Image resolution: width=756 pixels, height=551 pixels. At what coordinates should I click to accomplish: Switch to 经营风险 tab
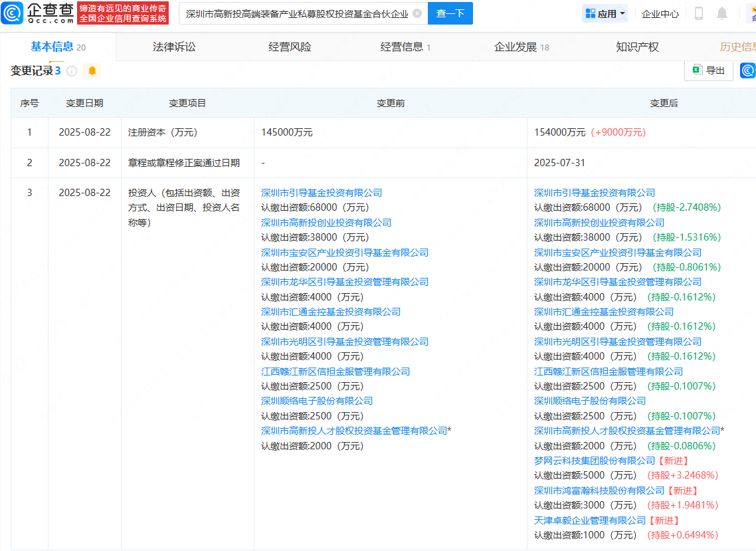click(290, 47)
